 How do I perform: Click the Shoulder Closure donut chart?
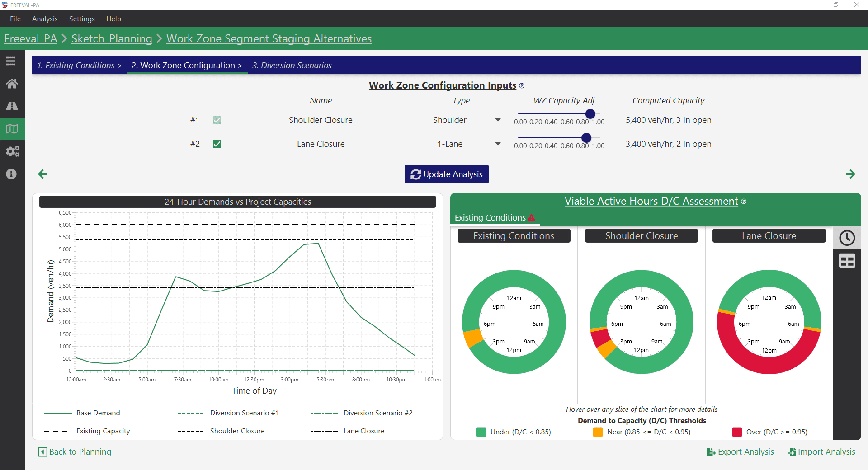(641, 322)
